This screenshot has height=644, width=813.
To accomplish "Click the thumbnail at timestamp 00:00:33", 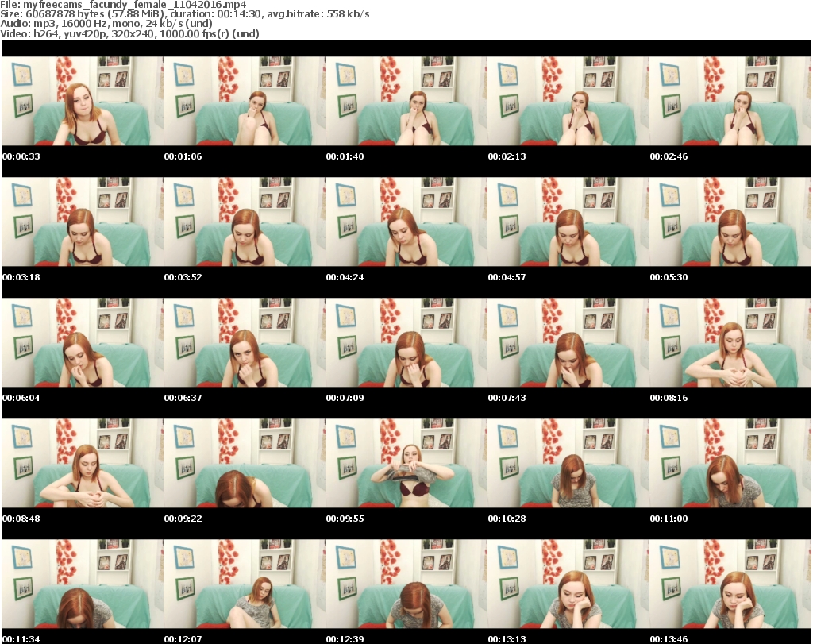I will pyautogui.click(x=82, y=101).
